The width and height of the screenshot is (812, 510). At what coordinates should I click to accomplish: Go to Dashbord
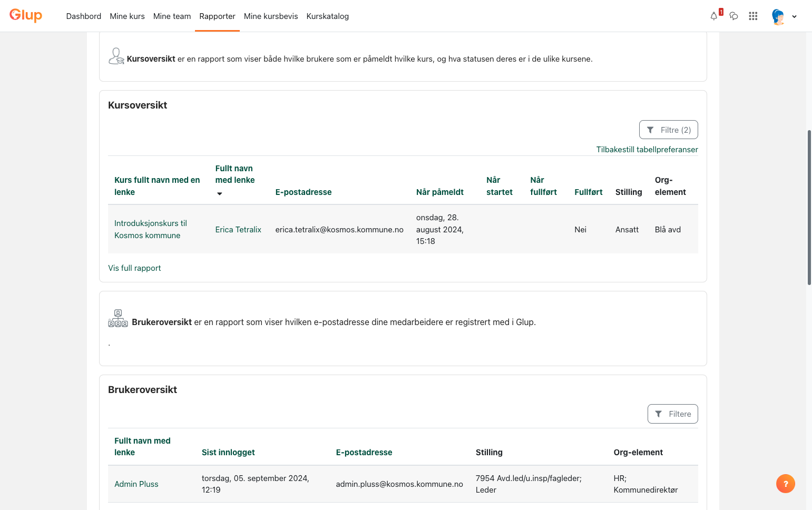[84, 16]
